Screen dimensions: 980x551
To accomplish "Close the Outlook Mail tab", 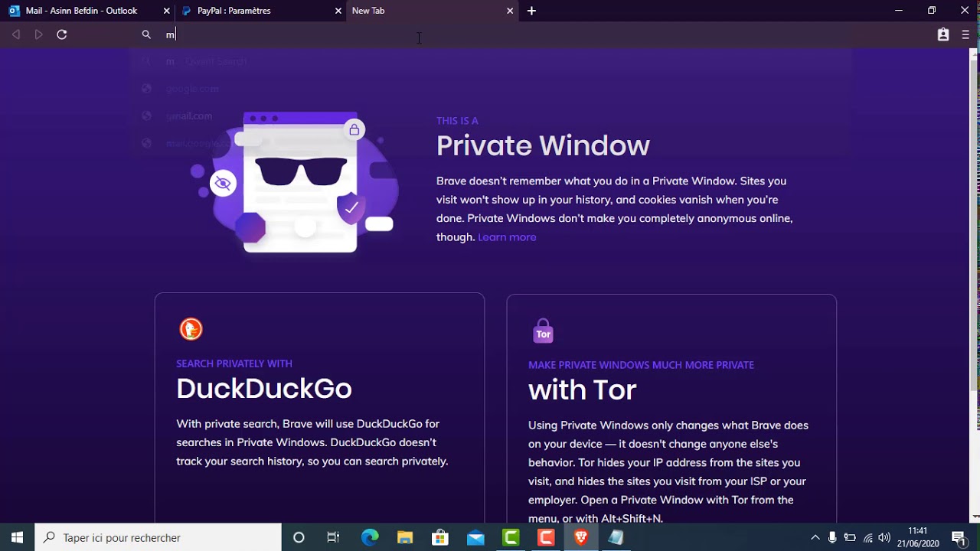I will point(167,11).
